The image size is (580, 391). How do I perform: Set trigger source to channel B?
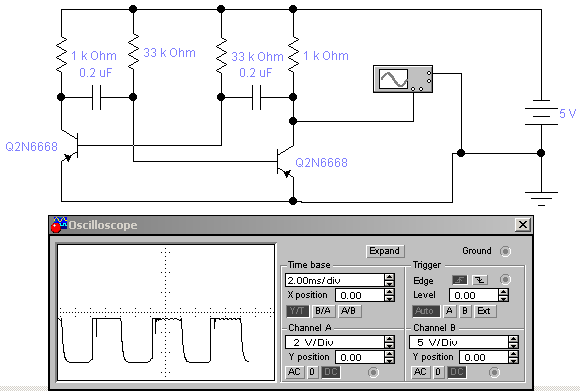coord(465,311)
